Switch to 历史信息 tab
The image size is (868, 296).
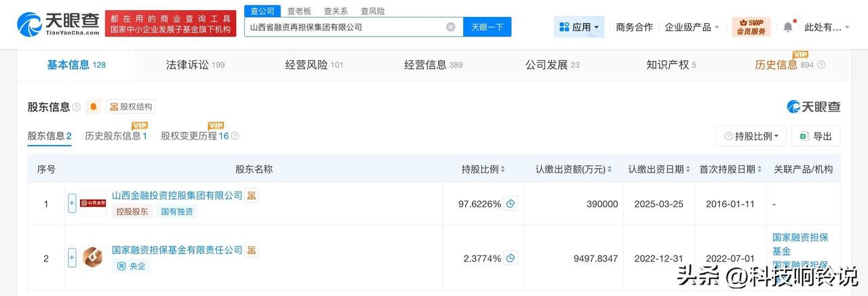(x=784, y=65)
